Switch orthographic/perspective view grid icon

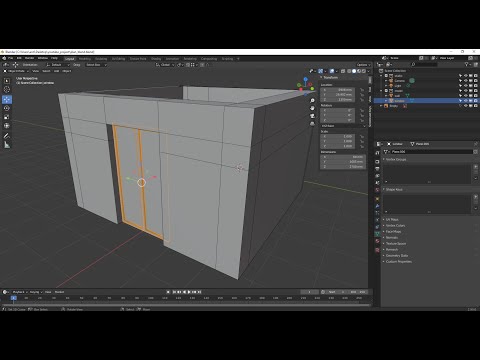(312, 123)
